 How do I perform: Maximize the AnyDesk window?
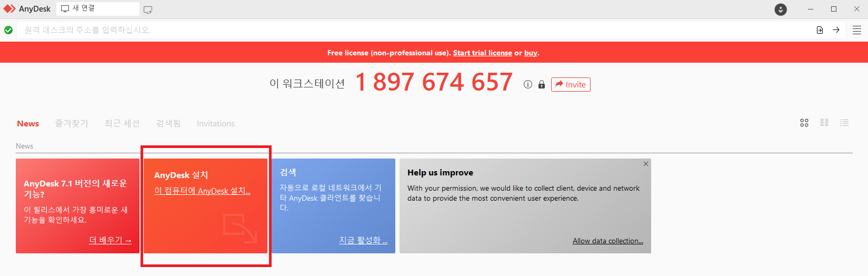(834, 9)
